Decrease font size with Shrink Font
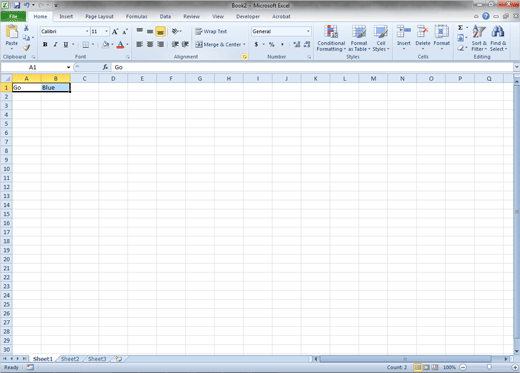The image size is (520, 373). 125,32
